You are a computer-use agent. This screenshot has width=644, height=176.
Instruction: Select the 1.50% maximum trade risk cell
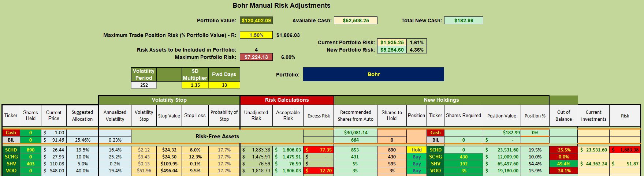[x=256, y=35]
